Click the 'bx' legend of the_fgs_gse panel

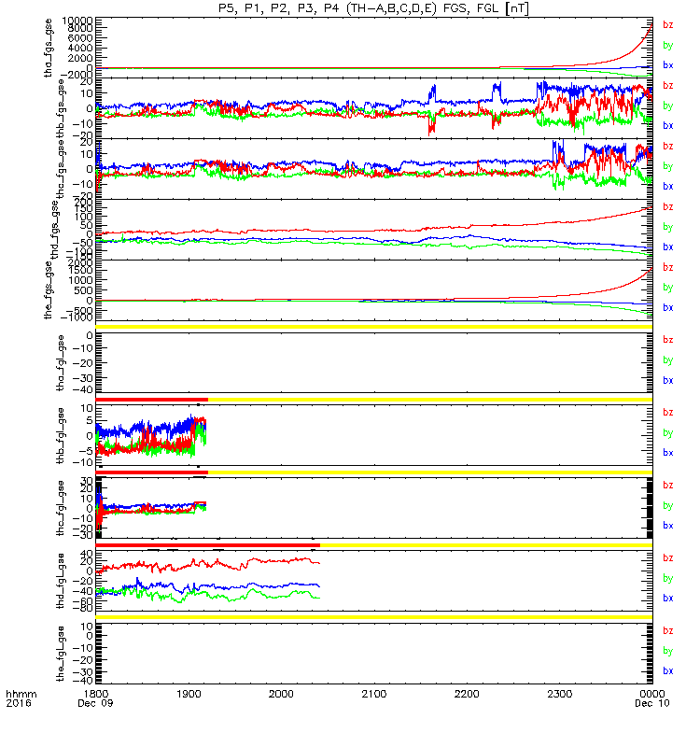click(668, 308)
